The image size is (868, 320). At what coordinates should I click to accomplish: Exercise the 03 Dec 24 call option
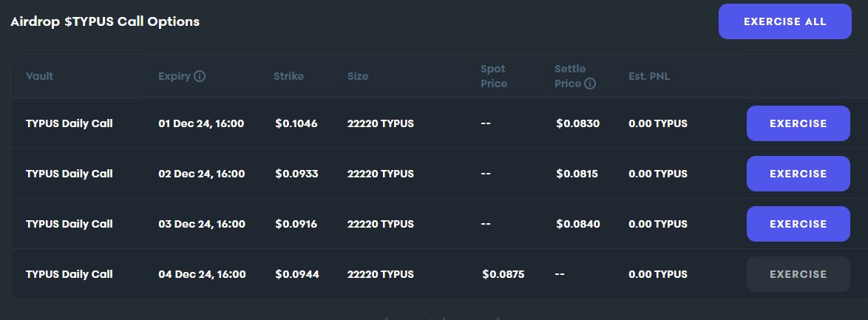798,224
